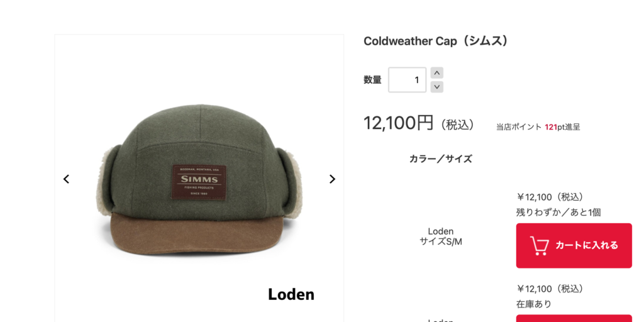Click the partially visible second red cart button
The image size is (644, 322).
574,318
